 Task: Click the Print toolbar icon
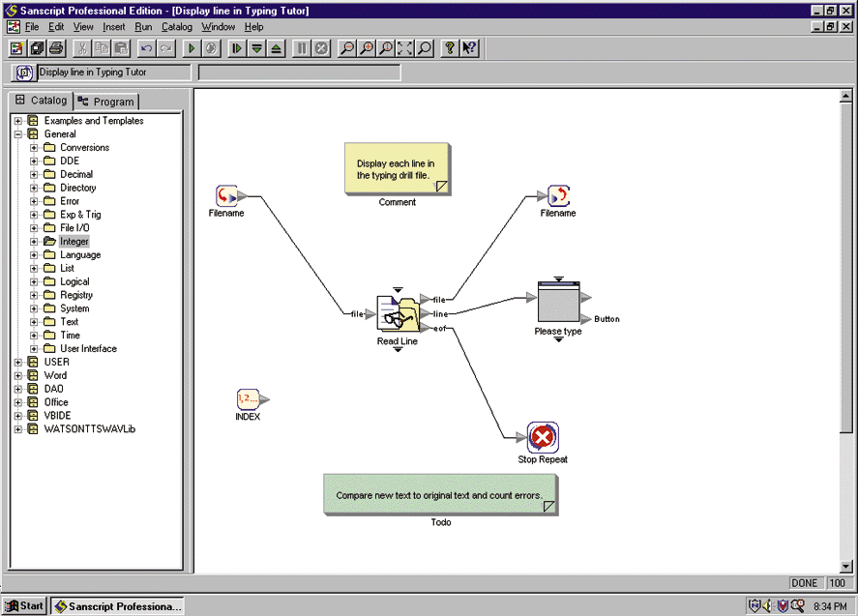tap(56, 48)
